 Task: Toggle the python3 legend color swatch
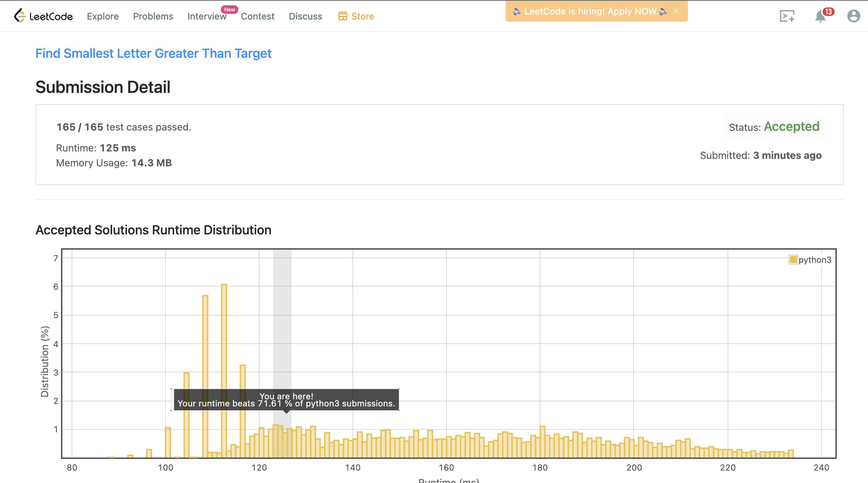tap(793, 260)
